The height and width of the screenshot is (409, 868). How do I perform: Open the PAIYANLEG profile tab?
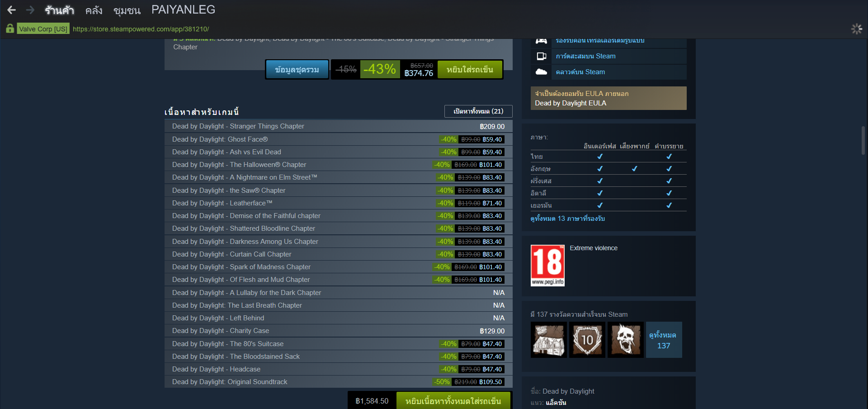(183, 10)
